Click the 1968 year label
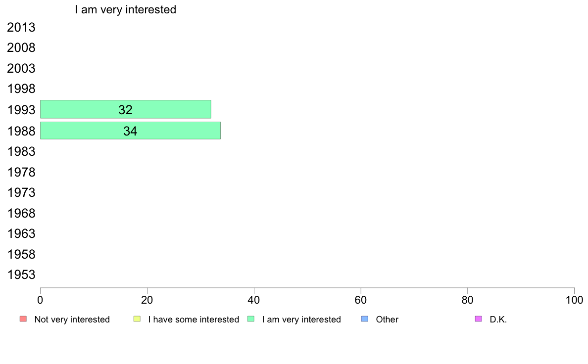588x364 pixels. 21,213
